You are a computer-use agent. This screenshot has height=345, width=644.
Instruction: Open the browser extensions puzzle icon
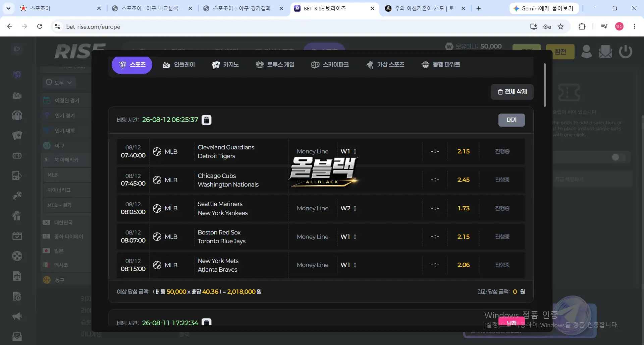click(x=582, y=26)
